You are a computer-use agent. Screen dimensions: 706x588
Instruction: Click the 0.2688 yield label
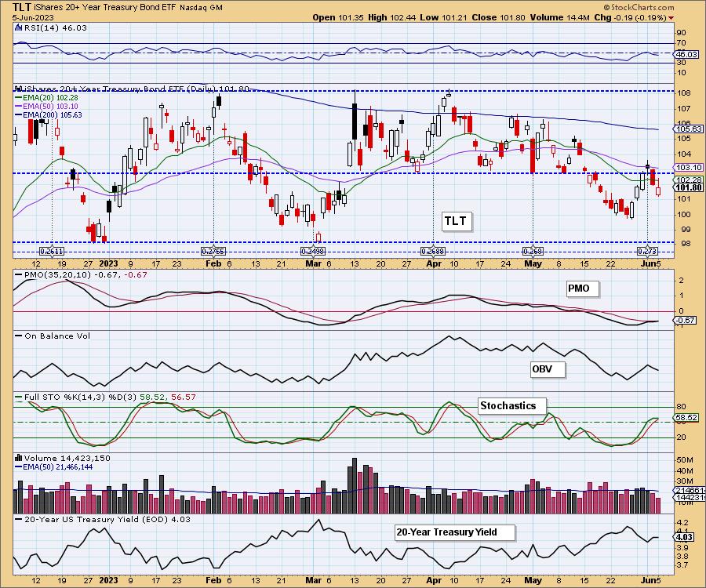coord(433,252)
